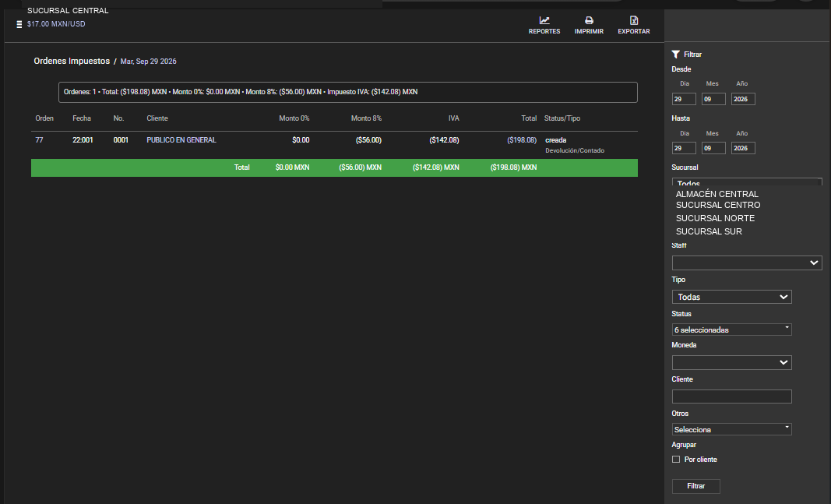Image resolution: width=831 pixels, height=504 pixels.
Task: Click the Monto 8% column header
Action: tap(366, 118)
